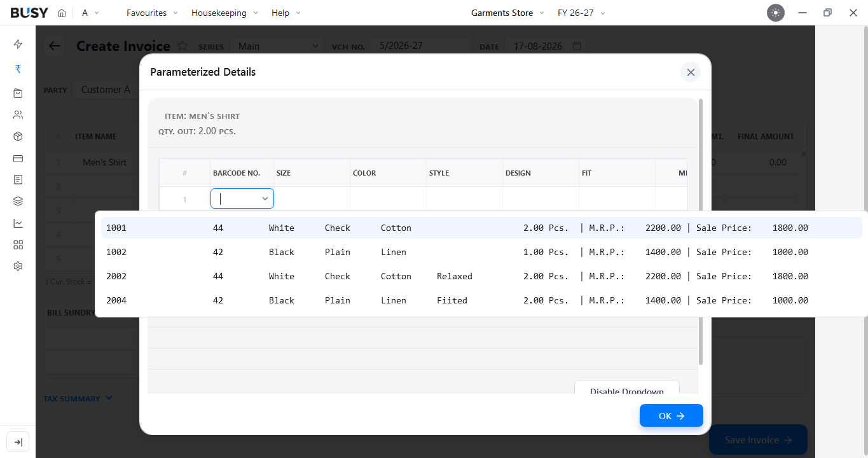Click the BUSY logo
This screenshot has height=458, width=868.
(x=29, y=13)
